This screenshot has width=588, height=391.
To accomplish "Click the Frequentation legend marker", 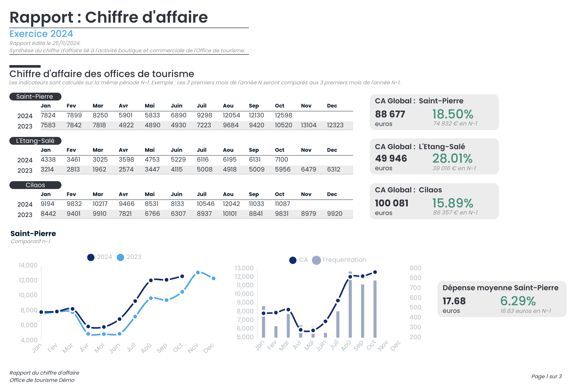I will (316, 260).
